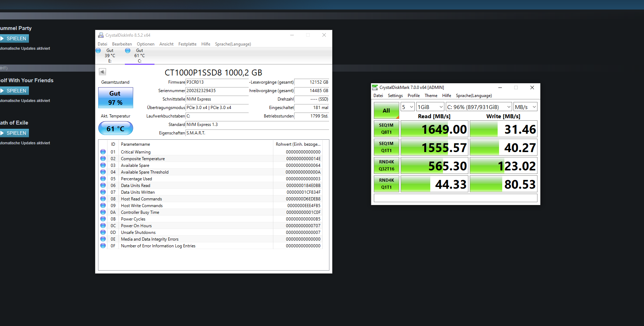Viewport: 644px width, 326px height.
Task: Click status orb for Available Spare row
Action: 103,165
